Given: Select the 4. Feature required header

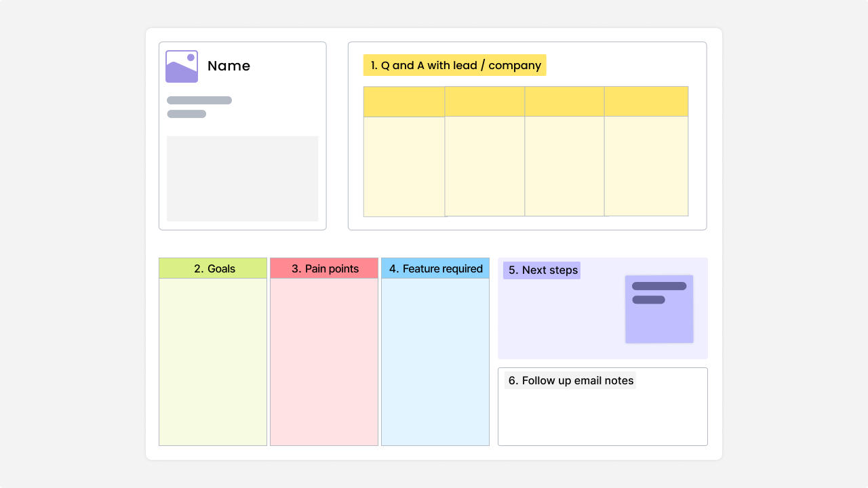Looking at the screenshot, I should click(435, 268).
